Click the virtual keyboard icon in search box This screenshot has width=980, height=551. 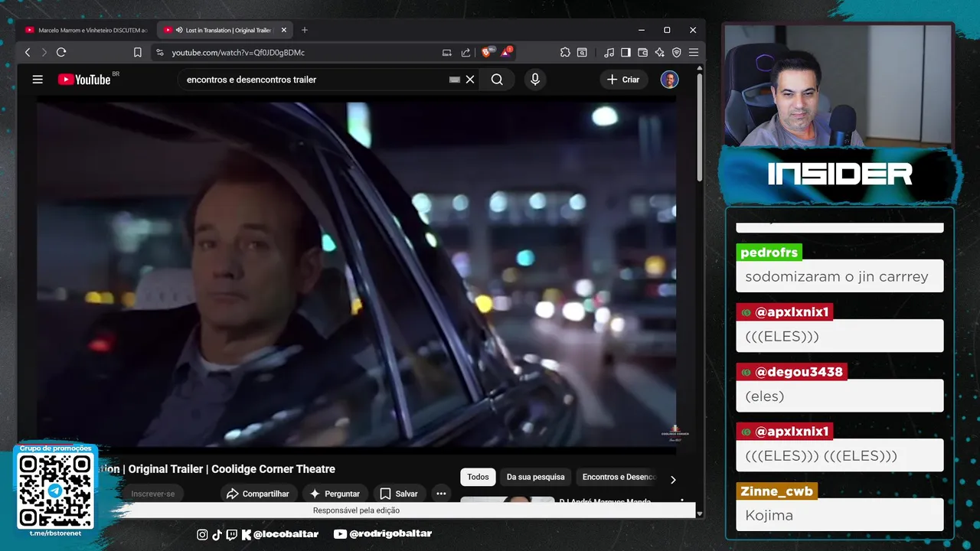[x=454, y=80]
